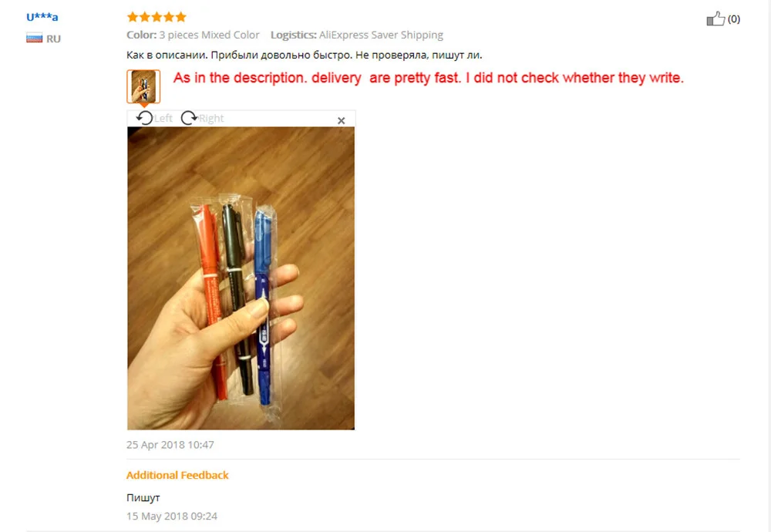Click the five-star rating
Viewport: 771px width, 532px height.
(157, 17)
